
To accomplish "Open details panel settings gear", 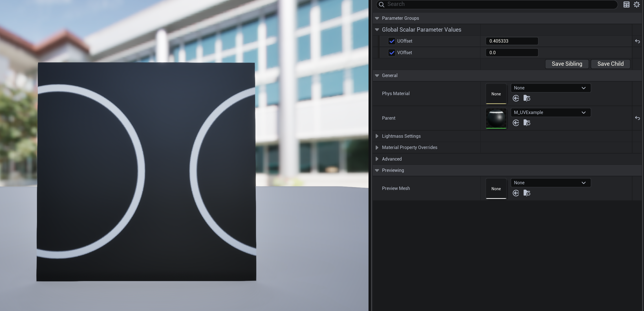I will coord(637,5).
